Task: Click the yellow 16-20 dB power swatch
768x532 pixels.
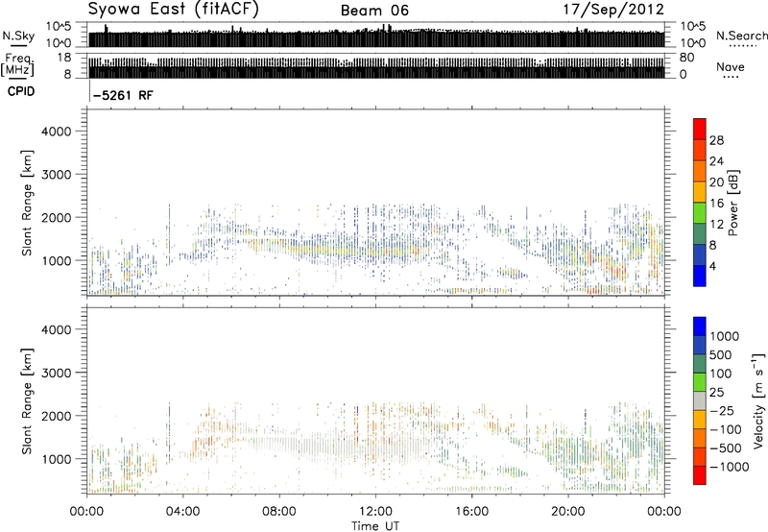Action: point(700,192)
